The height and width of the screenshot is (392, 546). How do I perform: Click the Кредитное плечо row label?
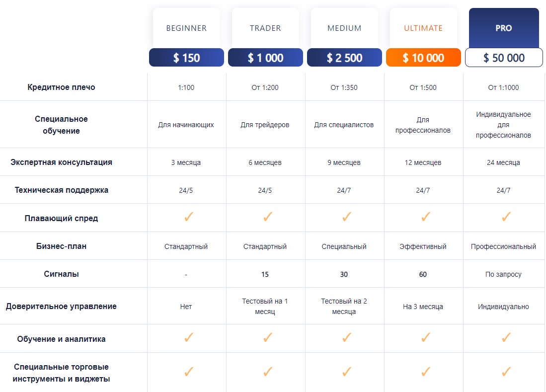62,87
